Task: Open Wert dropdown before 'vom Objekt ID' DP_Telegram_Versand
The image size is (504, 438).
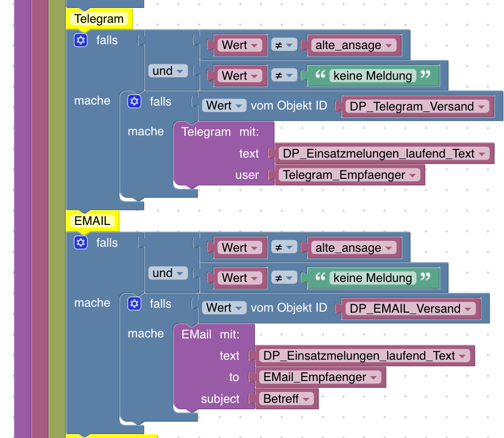Action: point(224,106)
